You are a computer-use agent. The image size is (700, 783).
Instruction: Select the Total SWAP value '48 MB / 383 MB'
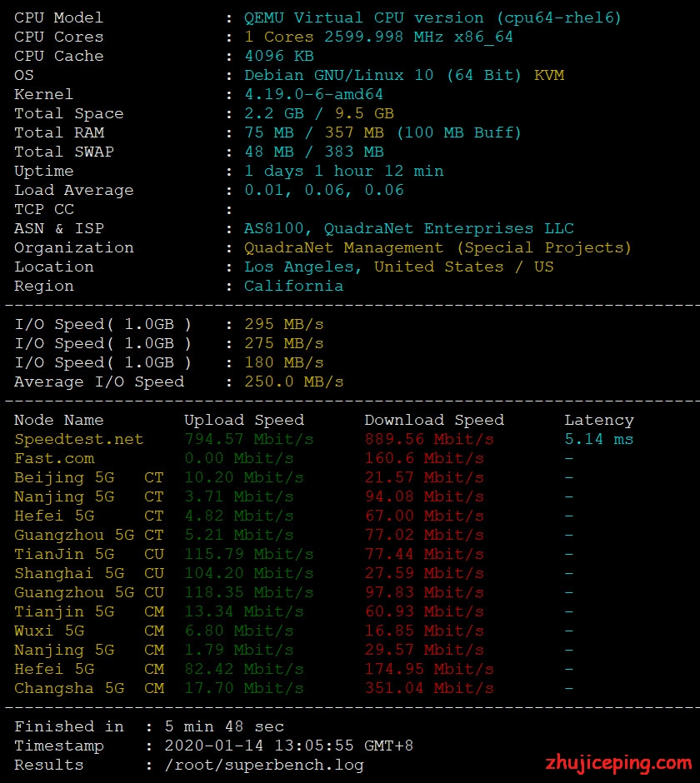pyautogui.click(x=314, y=152)
